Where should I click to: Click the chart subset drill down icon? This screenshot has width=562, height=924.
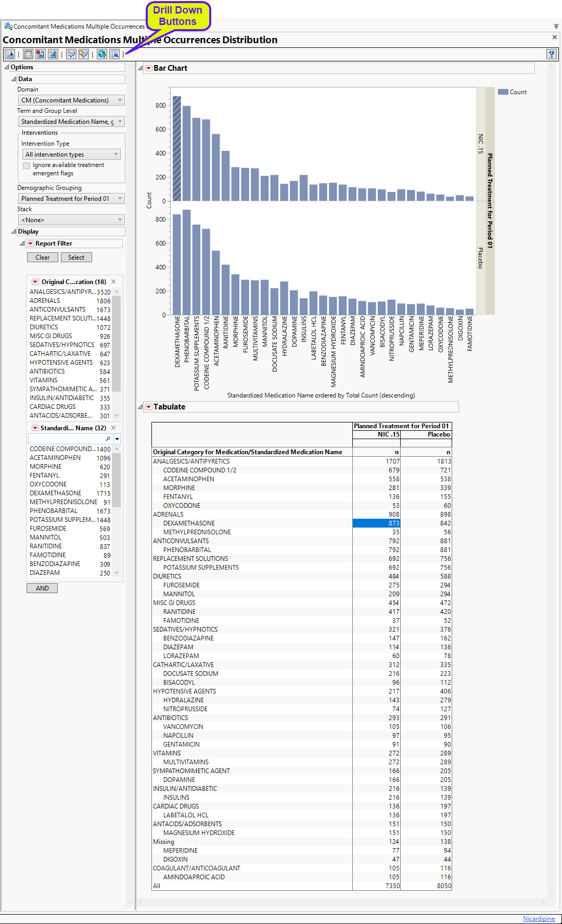coord(114,54)
